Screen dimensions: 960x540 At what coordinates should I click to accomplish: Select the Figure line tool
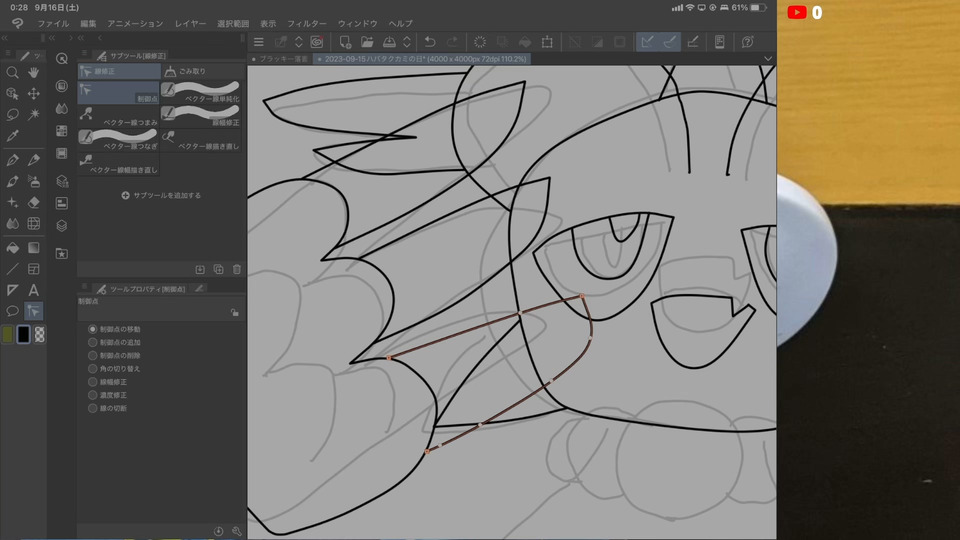click(12, 269)
